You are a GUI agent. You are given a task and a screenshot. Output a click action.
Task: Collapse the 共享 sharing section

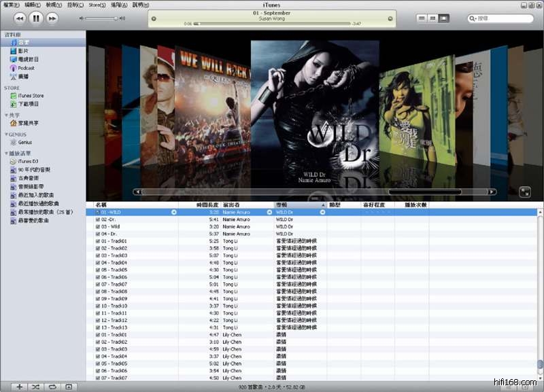(6, 115)
